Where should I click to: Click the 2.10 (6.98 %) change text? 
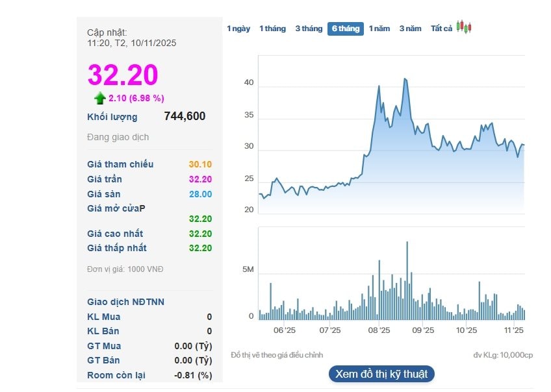(x=136, y=98)
